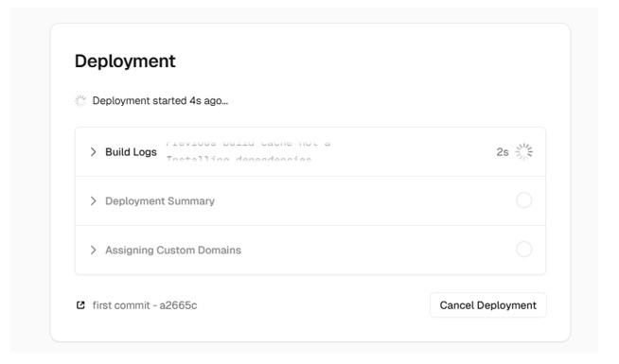Click the build log preview text
The image size is (619, 364).
(248, 151)
